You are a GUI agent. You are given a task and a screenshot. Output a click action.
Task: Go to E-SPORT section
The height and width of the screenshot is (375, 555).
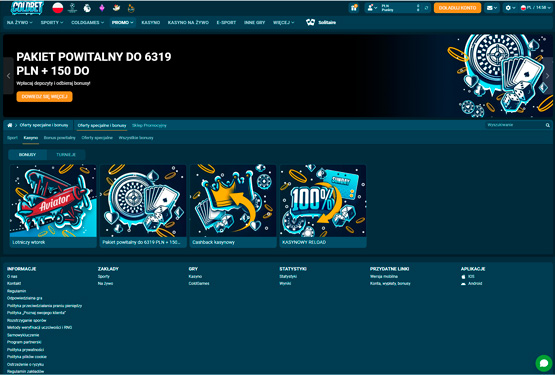(226, 22)
